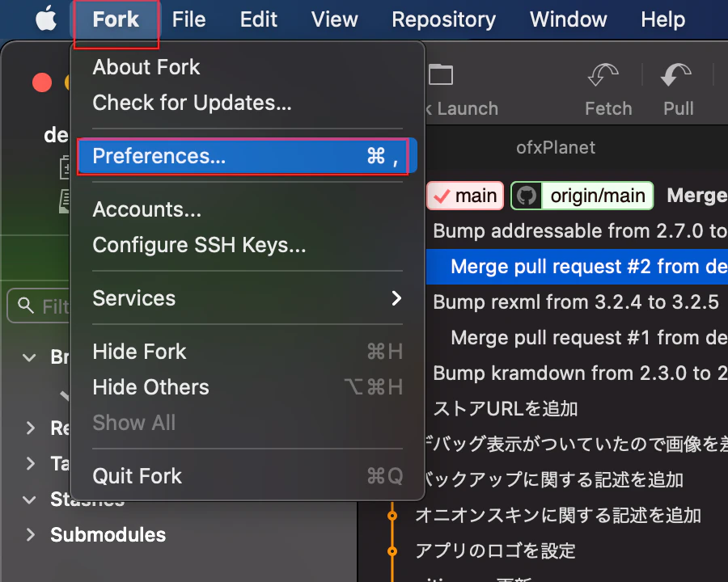Screen dimensions: 728x582
Task: Select the ofxPlanet repository tab
Action: tap(556, 148)
